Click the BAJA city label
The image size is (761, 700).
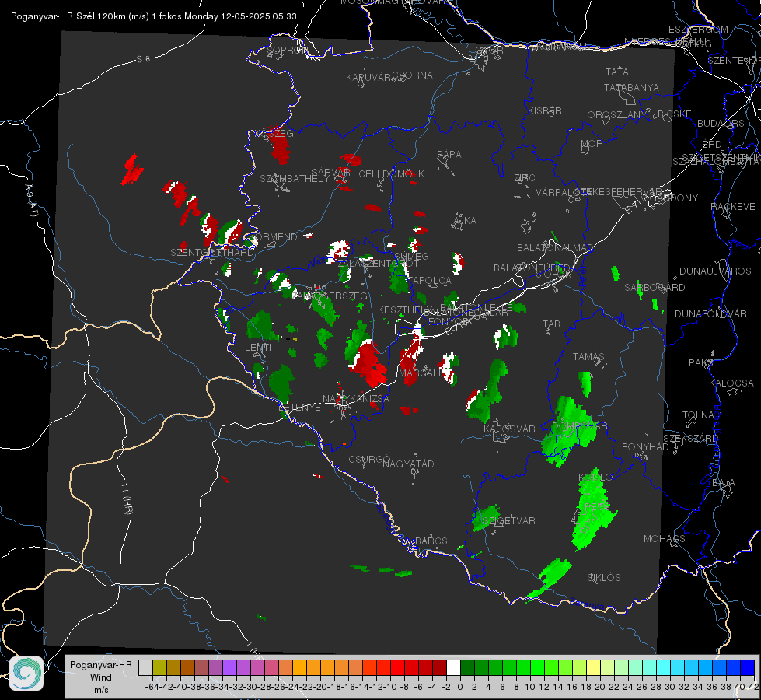pyautogui.click(x=724, y=483)
